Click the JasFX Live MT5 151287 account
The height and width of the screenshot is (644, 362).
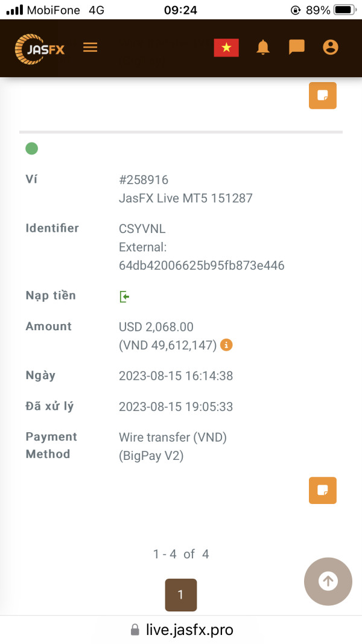[x=186, y=198]
